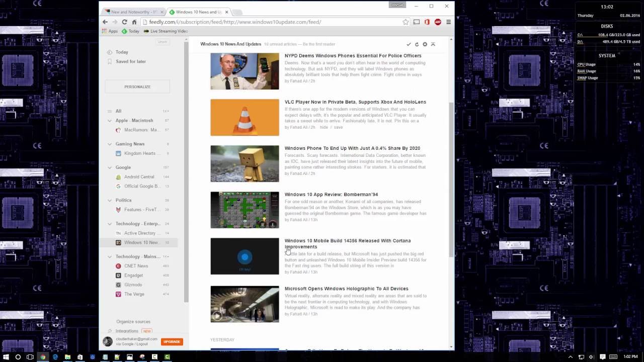Click the Cast icon in Chrome toolbar
This screenshot has width=644, height=362.
pos(417,22)
